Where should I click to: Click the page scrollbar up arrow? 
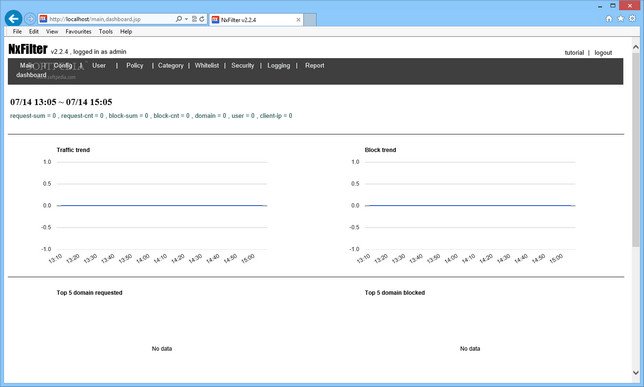635,46
